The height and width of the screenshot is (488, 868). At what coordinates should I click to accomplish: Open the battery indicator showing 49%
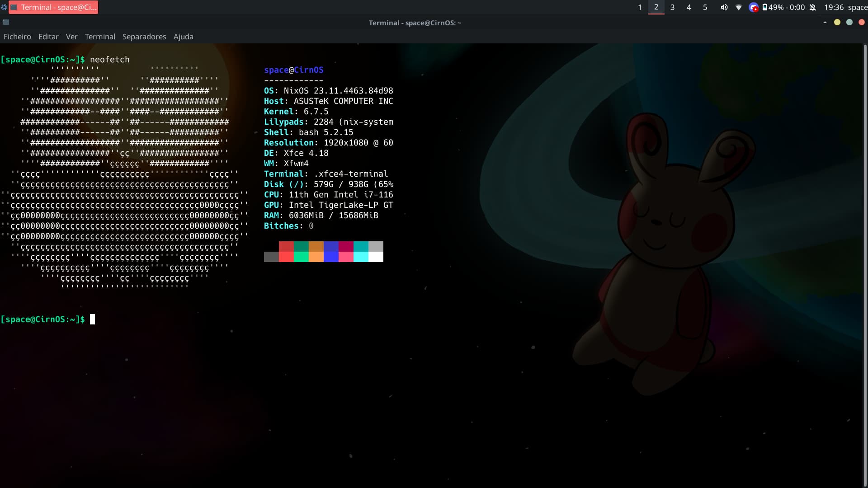(x=783, y=7)
